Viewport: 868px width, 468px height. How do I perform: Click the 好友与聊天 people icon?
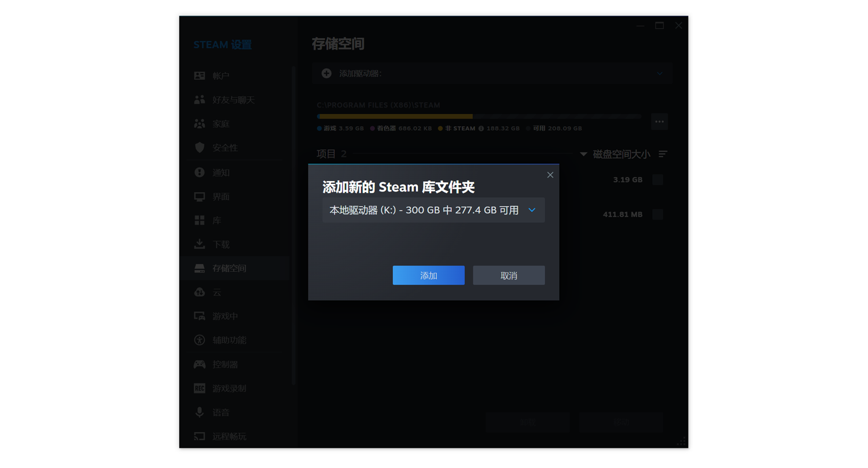pyautogui.click(x=200, y=100)
